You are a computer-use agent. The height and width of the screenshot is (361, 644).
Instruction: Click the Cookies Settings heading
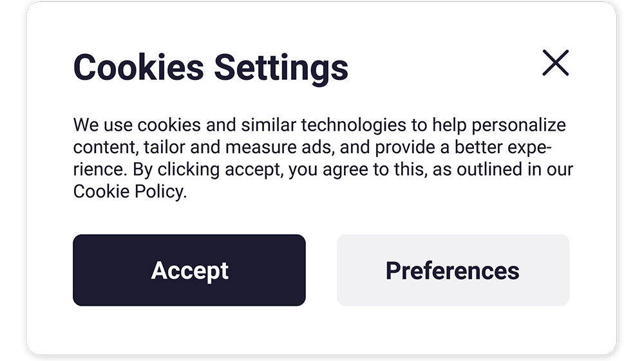[x=211, y=67]
